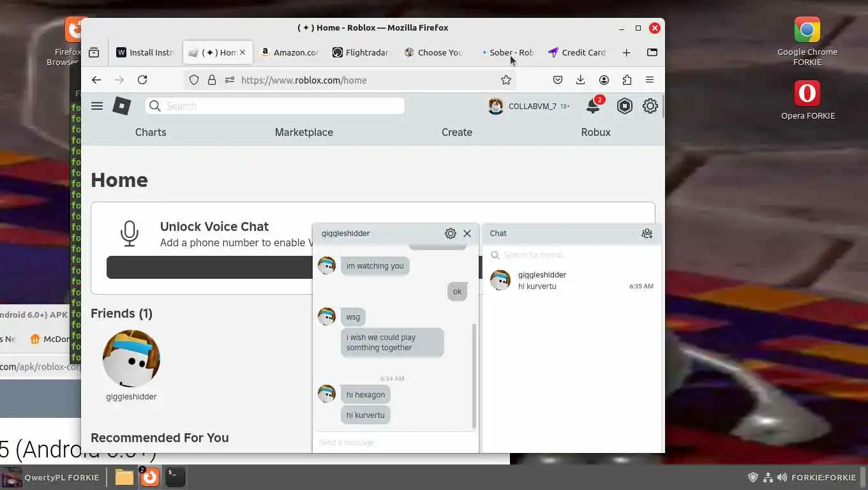Switch to the Install Instructions tab

(x=146, y=52)
